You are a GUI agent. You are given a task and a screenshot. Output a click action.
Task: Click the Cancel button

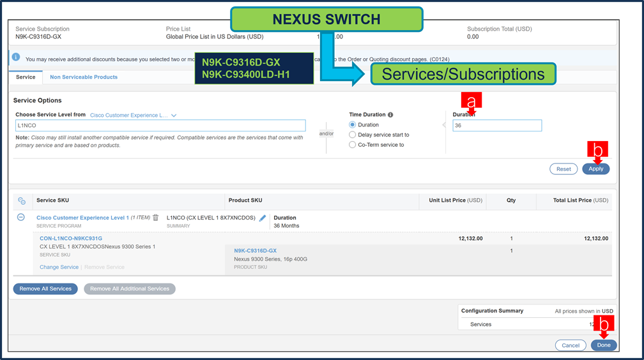(x=571, y=345)
